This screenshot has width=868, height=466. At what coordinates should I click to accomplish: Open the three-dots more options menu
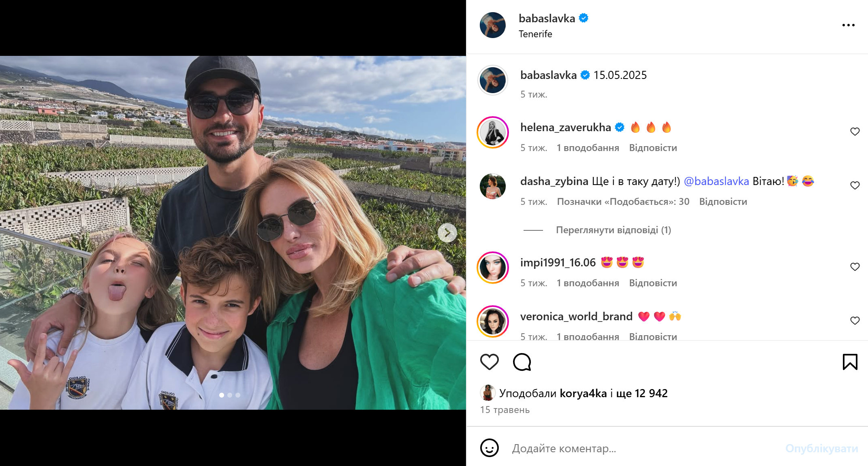coord(848,25)
